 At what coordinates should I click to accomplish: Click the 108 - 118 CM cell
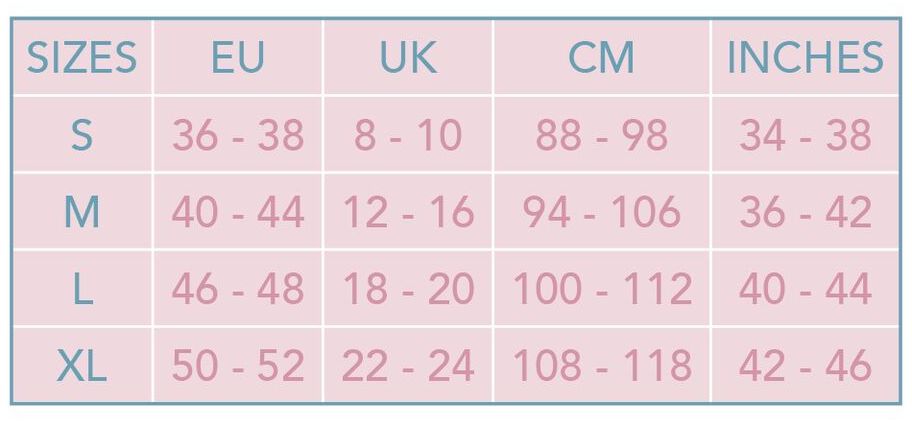(601, 366)
